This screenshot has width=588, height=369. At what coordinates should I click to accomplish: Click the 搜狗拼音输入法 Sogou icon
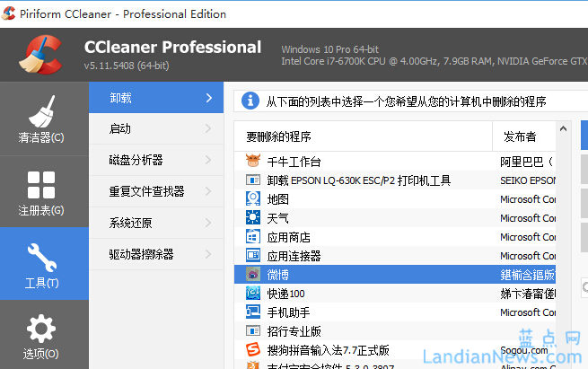(x=253, y=349)
